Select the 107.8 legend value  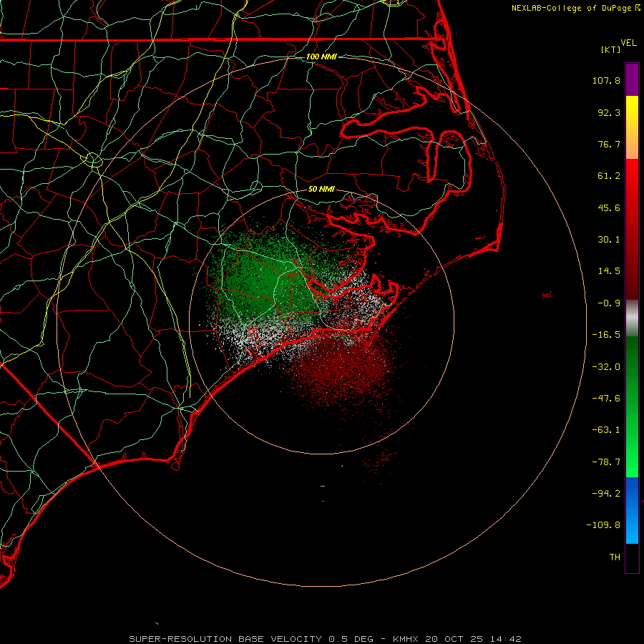[606, 80]
